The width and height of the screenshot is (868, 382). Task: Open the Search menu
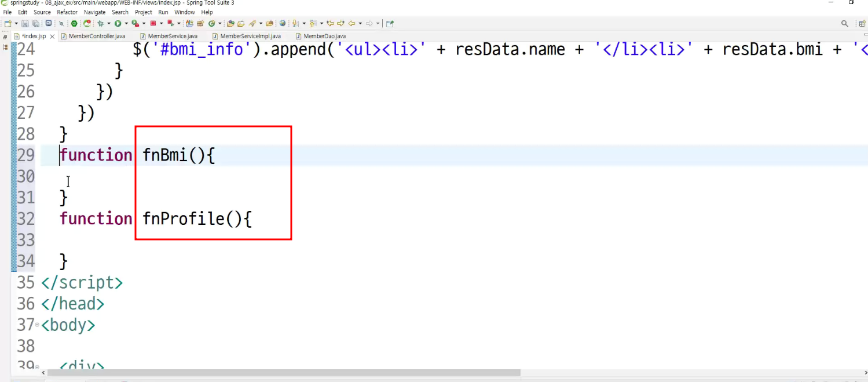[x=120, y=12]
